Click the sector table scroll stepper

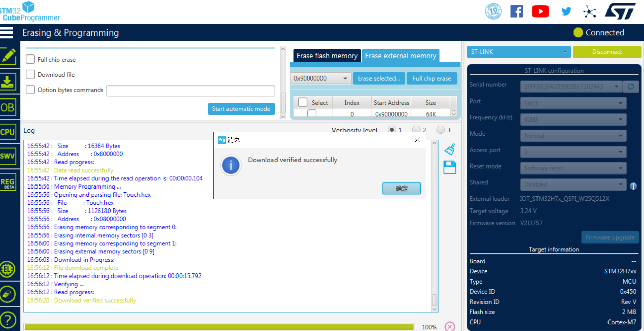[454, 112]
